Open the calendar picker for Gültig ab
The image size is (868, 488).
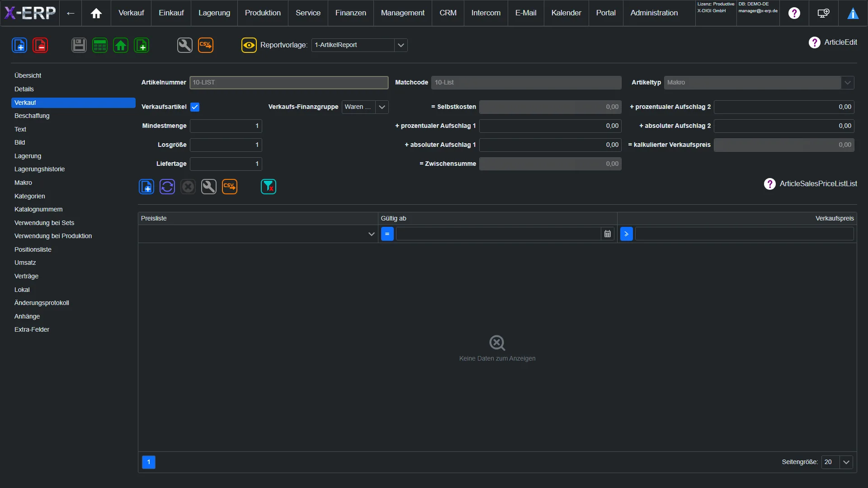pyautogui.click(x=608, y=234)
